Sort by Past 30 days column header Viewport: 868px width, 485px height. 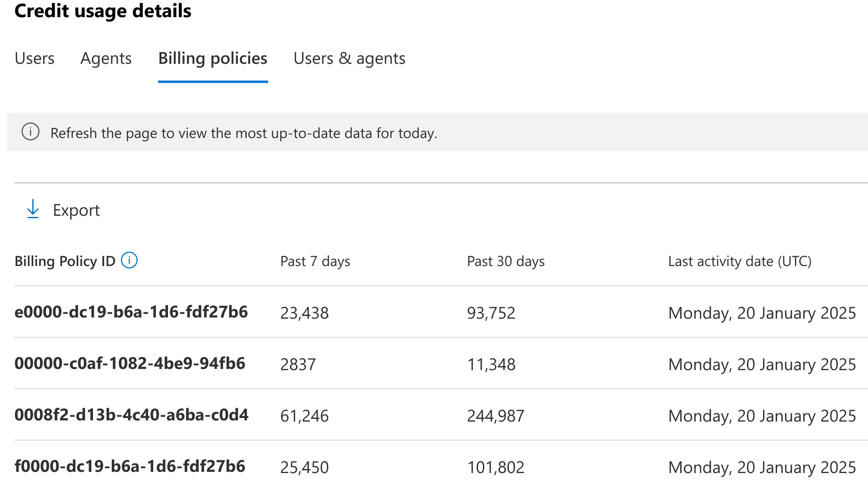[506, 261]
